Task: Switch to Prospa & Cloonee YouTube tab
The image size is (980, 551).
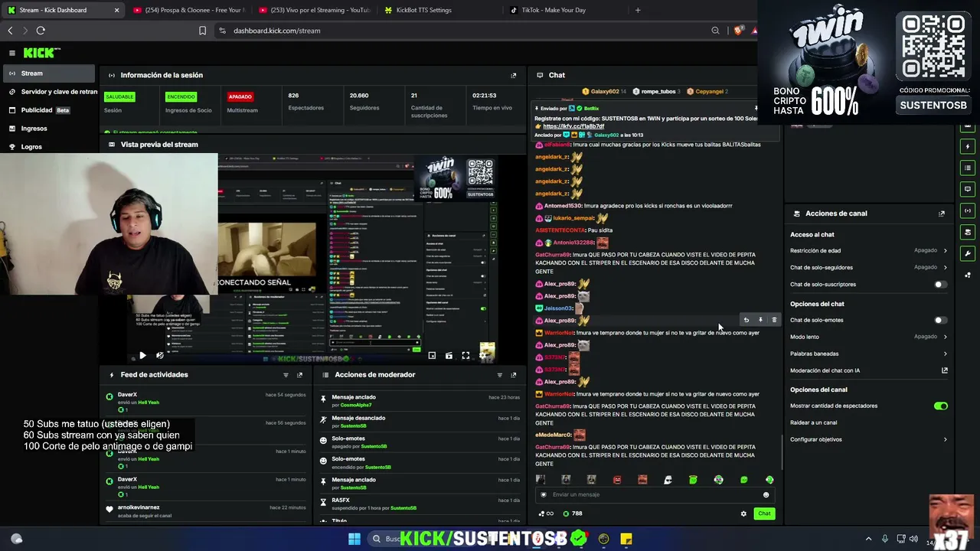Action: pyautogui.click(x=188, y=10)
